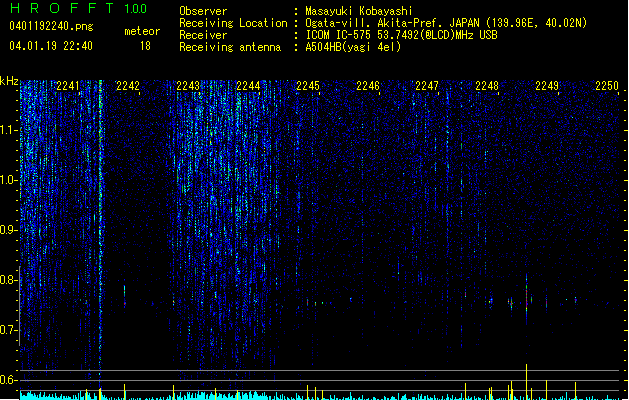Click the Receiving Location label

[233, 23]
